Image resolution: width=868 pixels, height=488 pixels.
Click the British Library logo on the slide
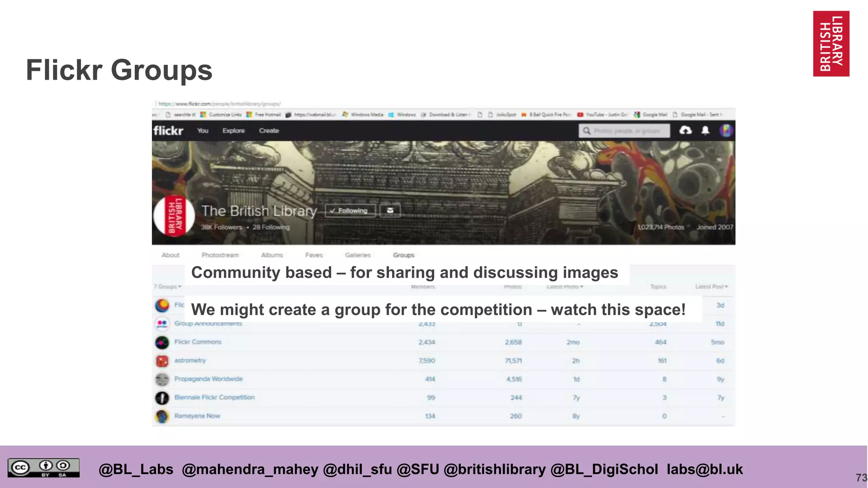(831, 44)
